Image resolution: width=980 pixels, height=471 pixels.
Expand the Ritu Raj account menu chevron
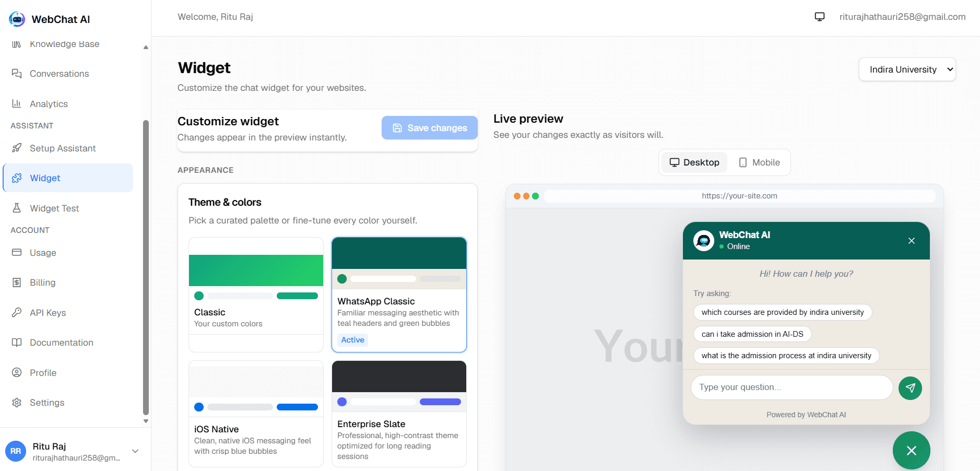coord(135,451)
